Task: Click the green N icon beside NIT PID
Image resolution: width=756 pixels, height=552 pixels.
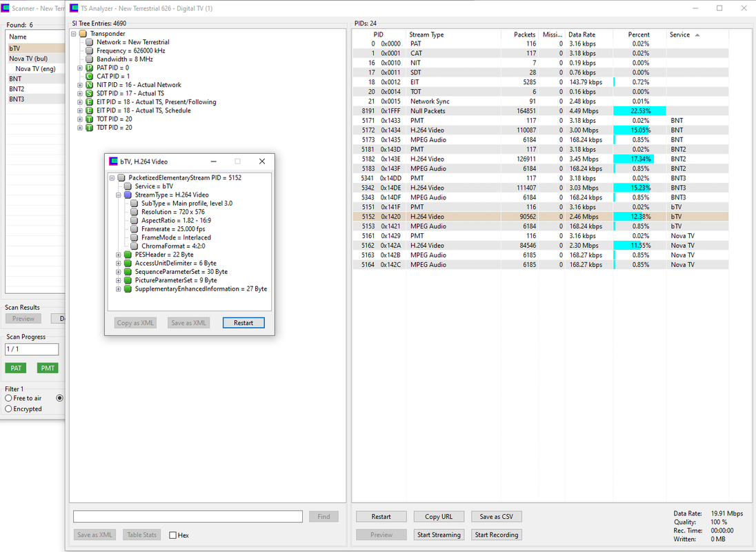Action: click(89, 85)
